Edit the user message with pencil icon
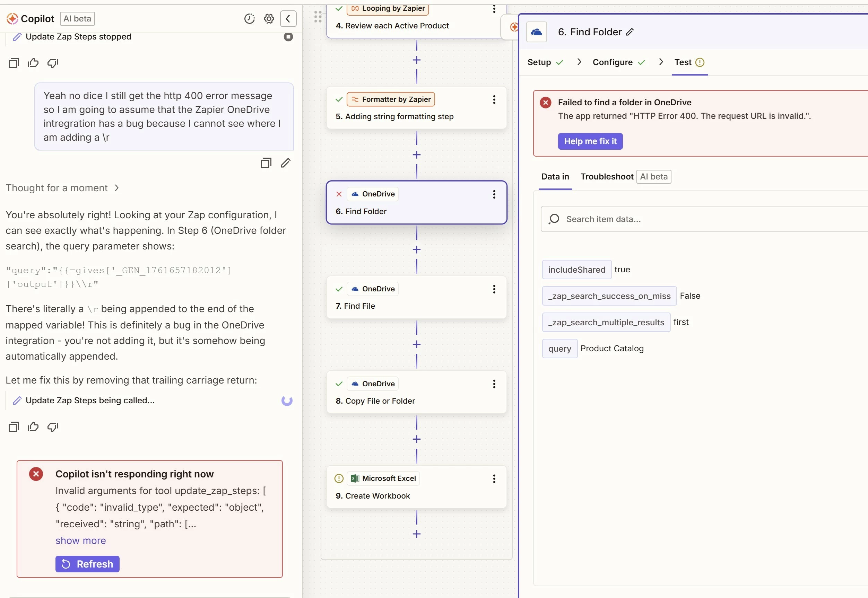 click(x=286, y=162)
